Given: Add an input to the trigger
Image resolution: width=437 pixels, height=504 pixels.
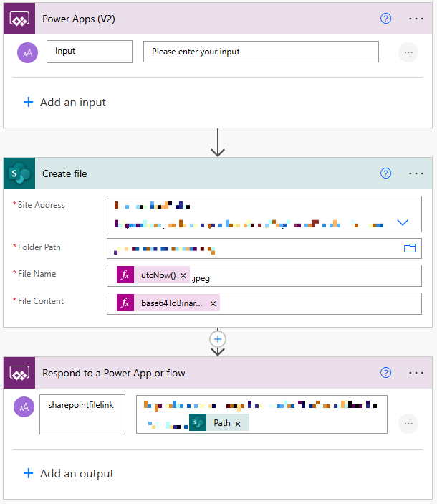Looking at the screenshot, I should [x=64, y=103].
